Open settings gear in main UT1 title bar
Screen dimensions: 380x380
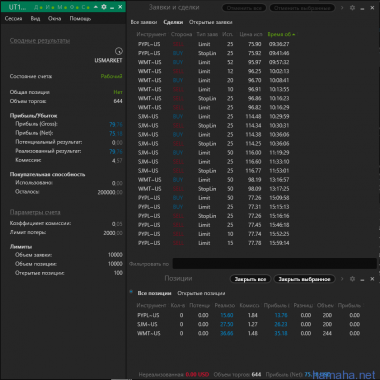(104, 7)
